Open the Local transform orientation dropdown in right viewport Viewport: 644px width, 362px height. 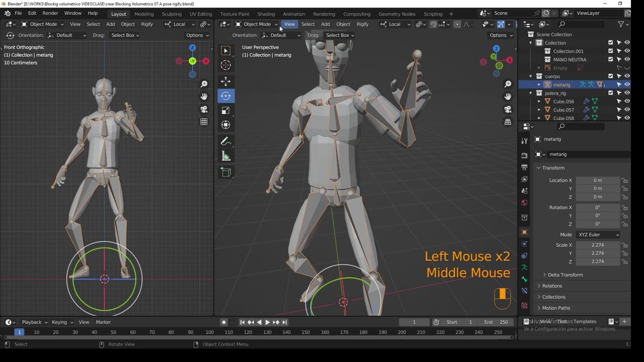click(395, 24)
